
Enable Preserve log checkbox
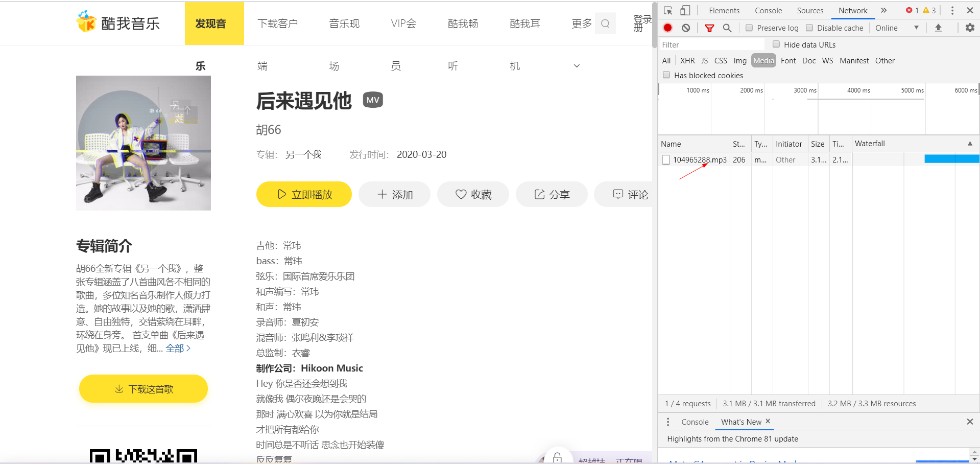pos(749,28)
